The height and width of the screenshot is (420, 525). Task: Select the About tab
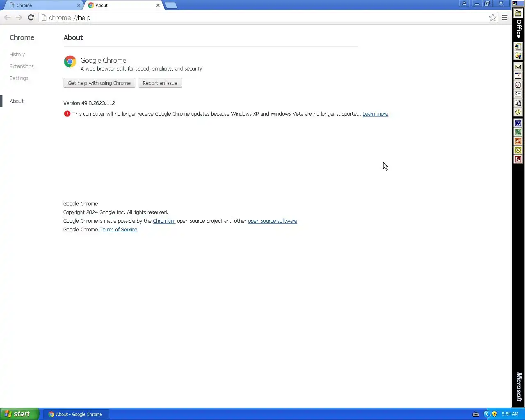pos(123,5)
